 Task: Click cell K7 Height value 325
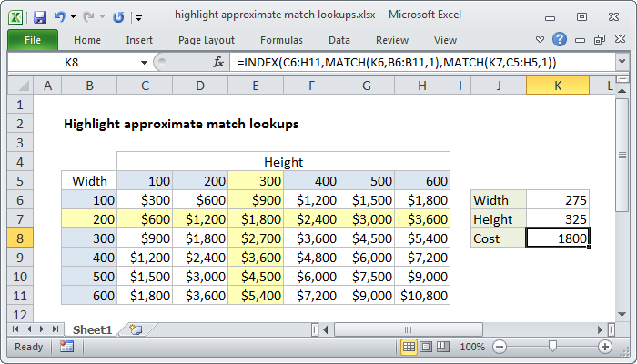558,219
